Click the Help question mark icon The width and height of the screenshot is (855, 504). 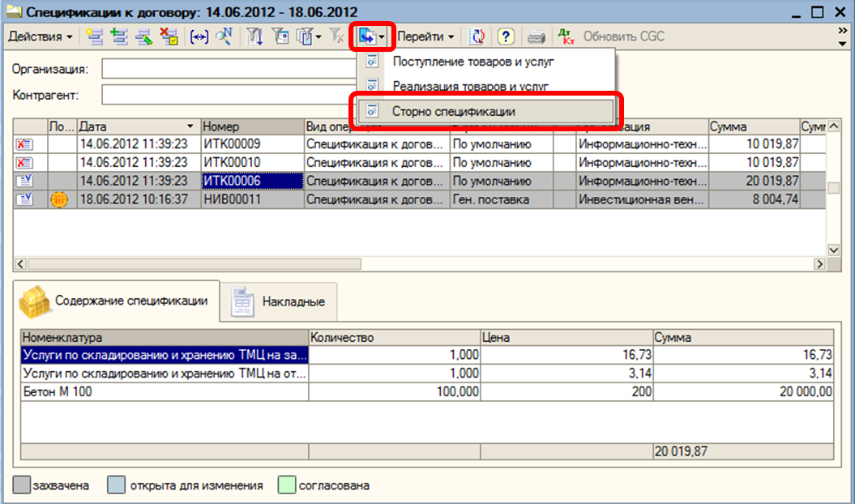pyautogui.click(x=506, y=37)
